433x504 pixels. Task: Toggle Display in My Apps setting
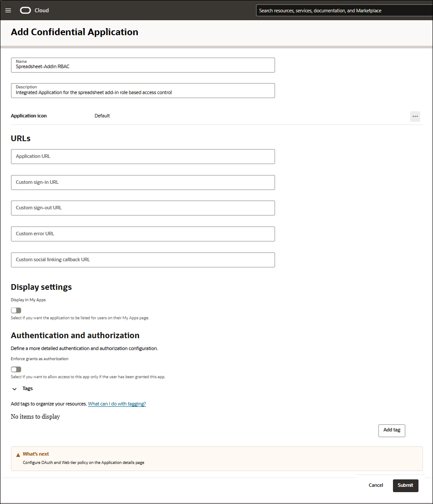[x=16, y=310]
